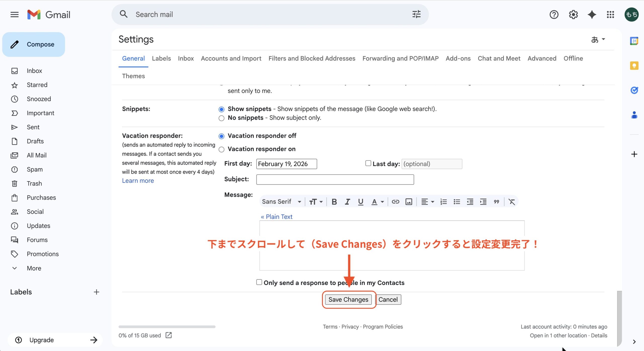
Task: Switch to the Forwarding and POP/IMAP tab
Action: 400,58
